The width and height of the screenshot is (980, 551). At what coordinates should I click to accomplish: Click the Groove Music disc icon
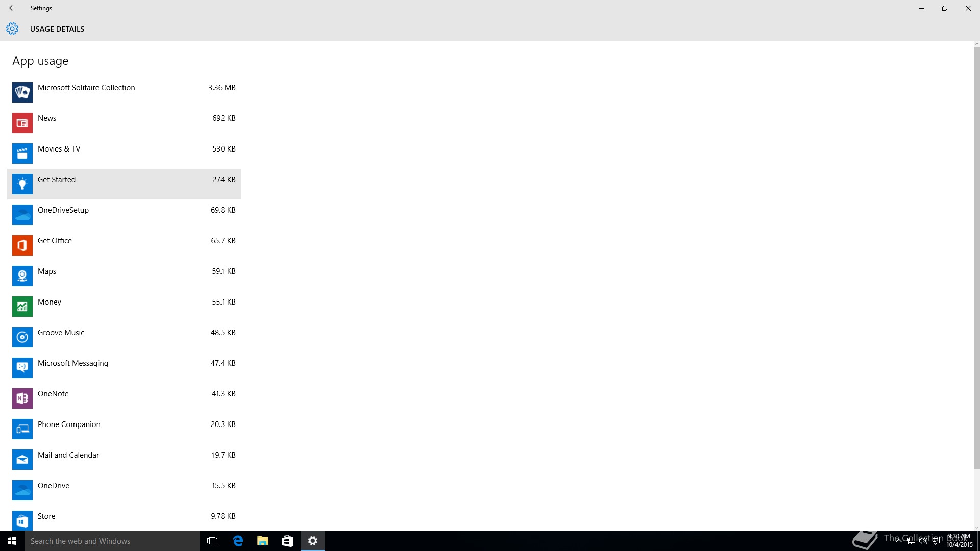(22, 337)
